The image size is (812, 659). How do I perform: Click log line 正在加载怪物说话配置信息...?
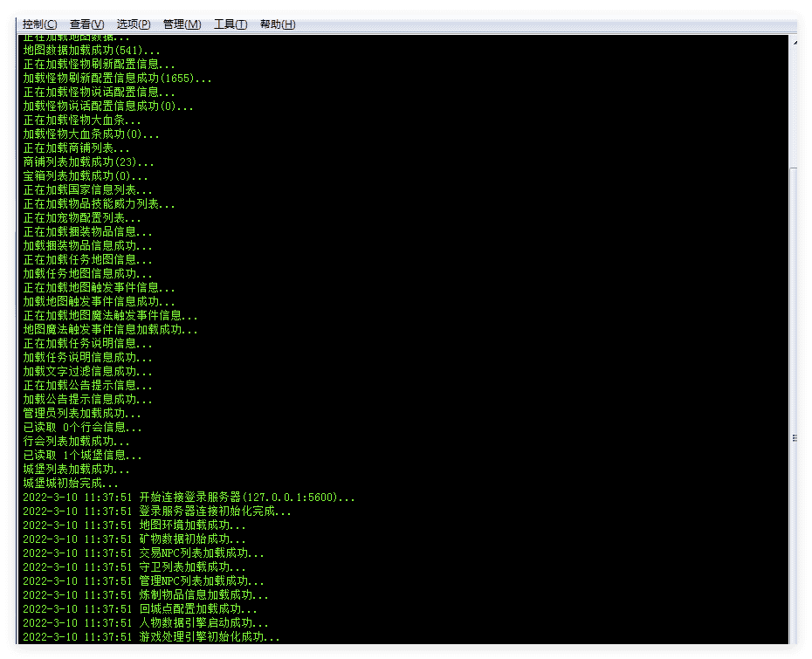[99, 93]
